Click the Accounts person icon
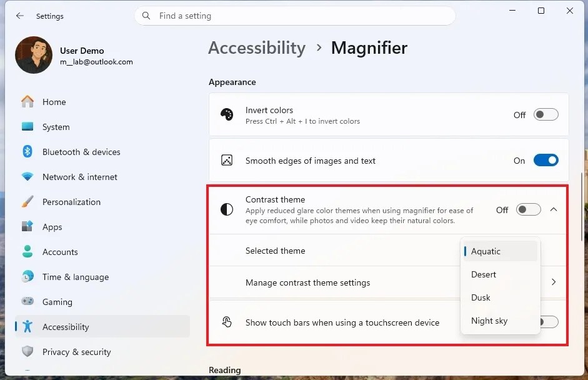Screen dimensions: 588x380 click(x=27, y=252)
